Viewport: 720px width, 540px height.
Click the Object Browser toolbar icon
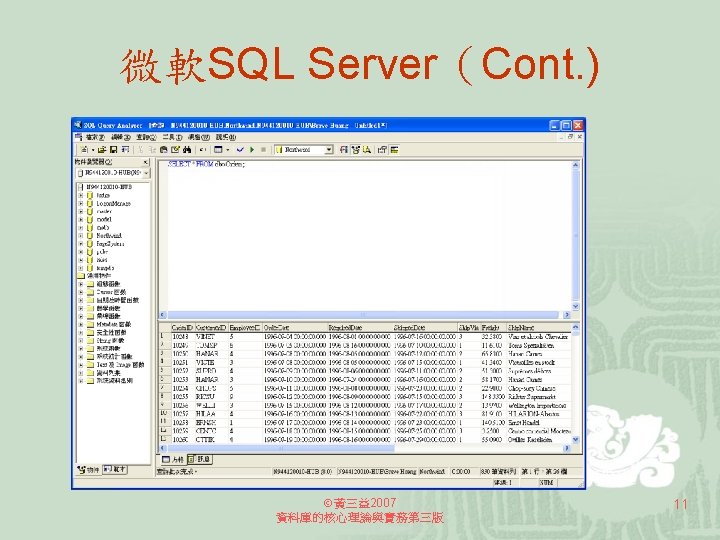click(355, 150)
